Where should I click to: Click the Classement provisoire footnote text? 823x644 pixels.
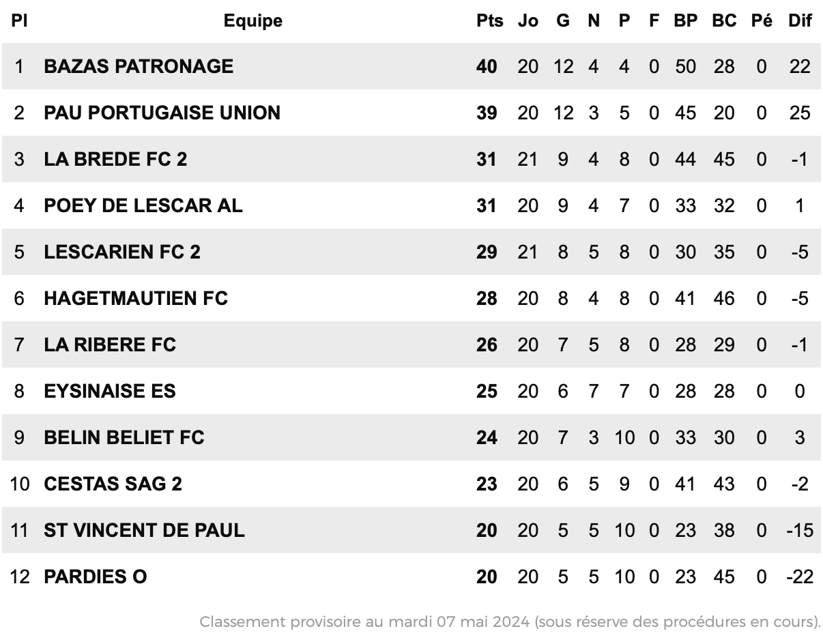point(510,622)
